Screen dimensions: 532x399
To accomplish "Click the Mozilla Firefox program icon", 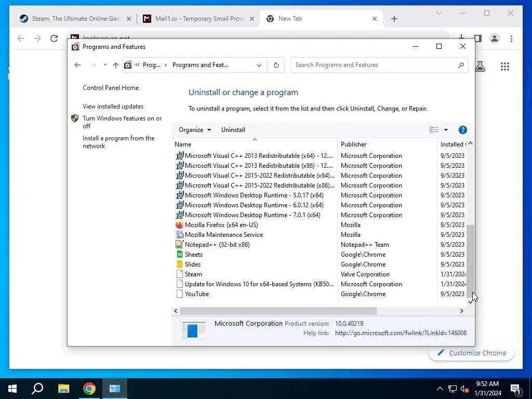I will pyautogui.click(x=179, y=225).
